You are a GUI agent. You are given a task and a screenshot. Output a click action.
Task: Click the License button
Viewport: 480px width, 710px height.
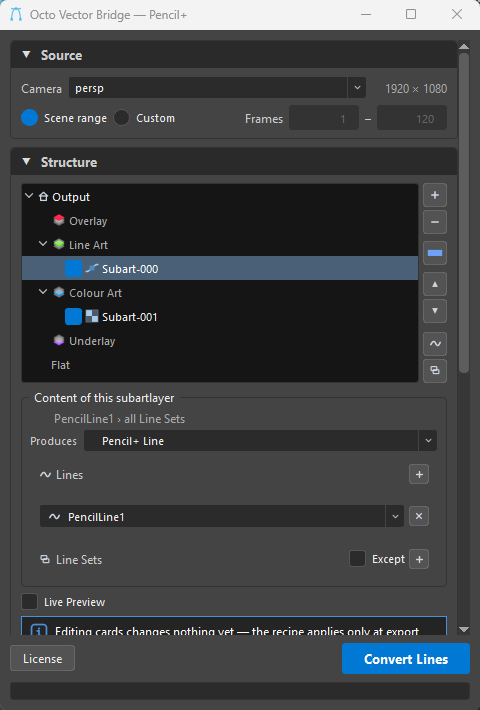43,658
